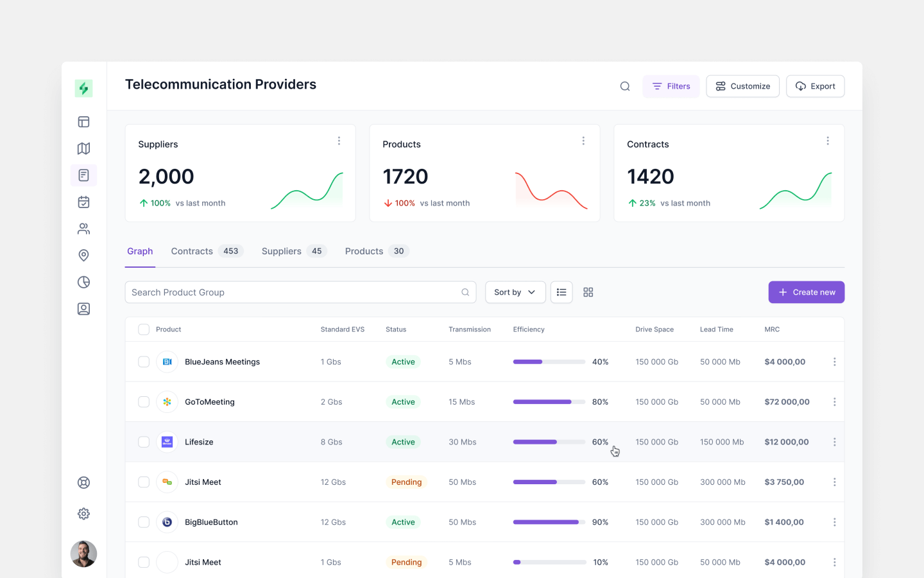Open the Filters button
The width and height of the screenshot is (924, 578).
671,86
